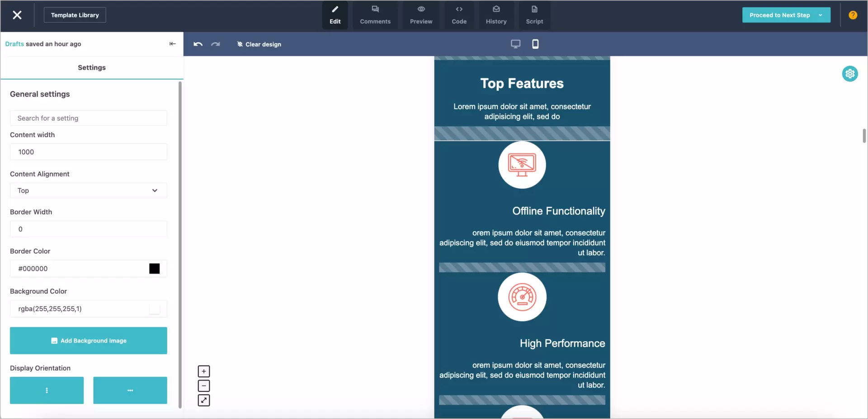This screenshot has height=419, width=868.
Task: Open the History panel
Action: [496, 15]
